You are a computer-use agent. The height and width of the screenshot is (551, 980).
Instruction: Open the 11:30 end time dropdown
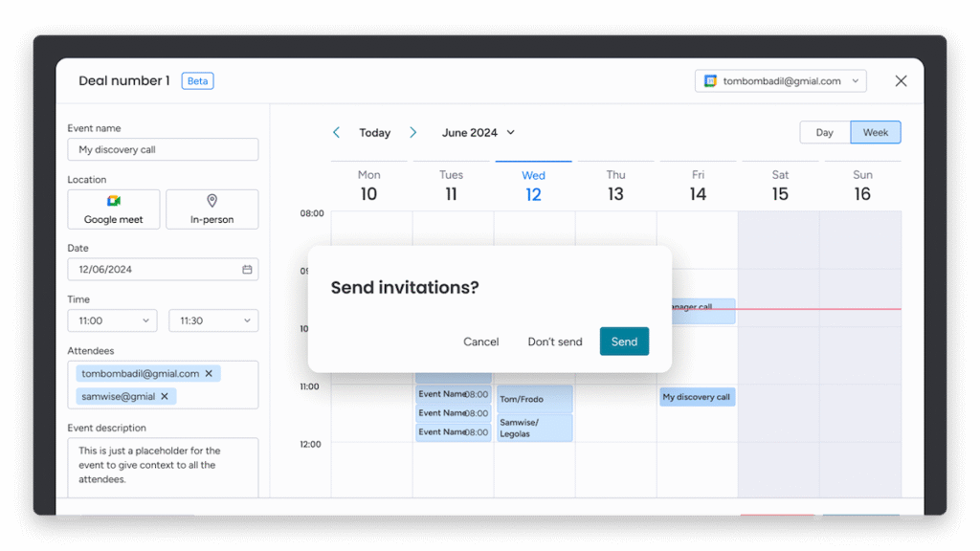click(x=213, y=320)
